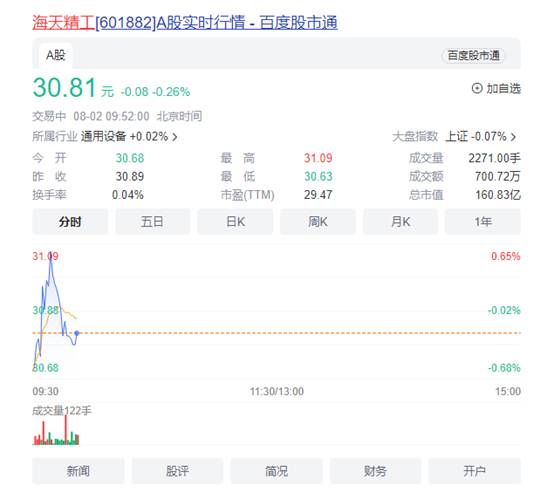Viewport: 554px width, 492px height.
Task: Select the A股 tab
Action: [x=56, y=55]
